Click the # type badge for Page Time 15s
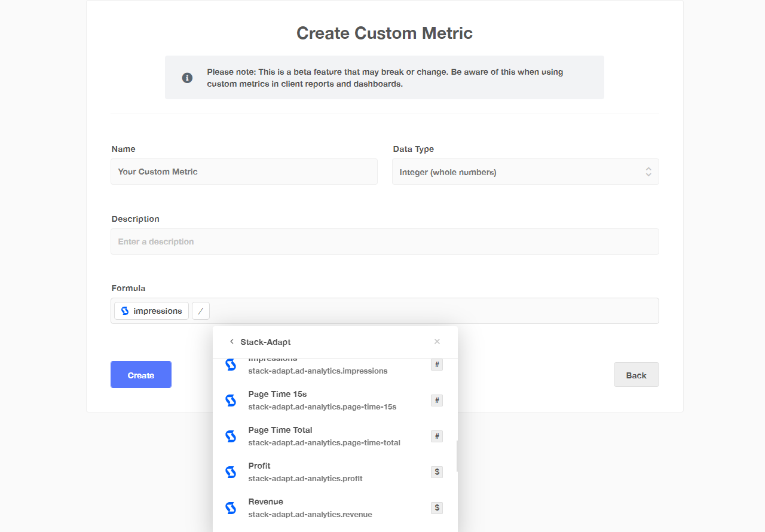 point(437,400)
